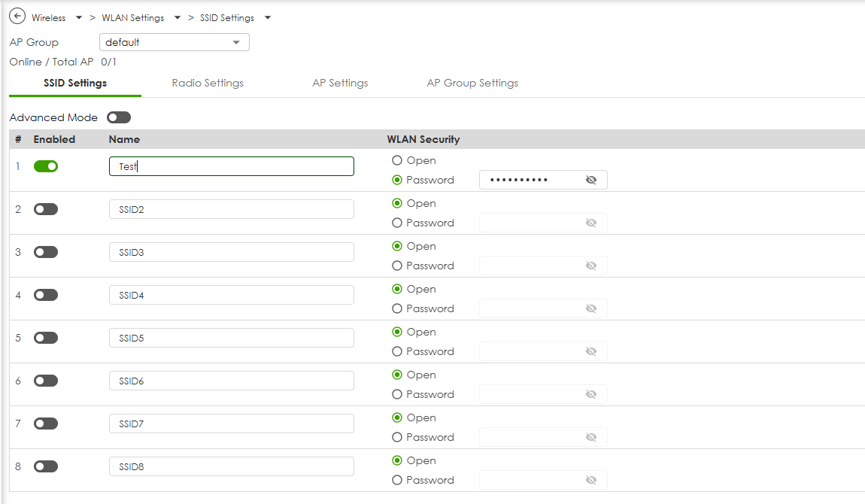Click row 1 password input field

coord(543,180)
